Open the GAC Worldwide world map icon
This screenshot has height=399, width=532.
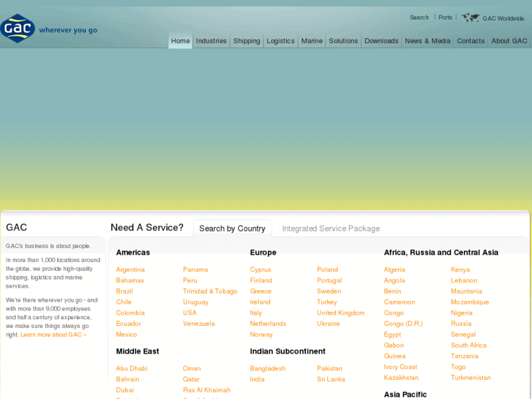click(x=471, y=18)
